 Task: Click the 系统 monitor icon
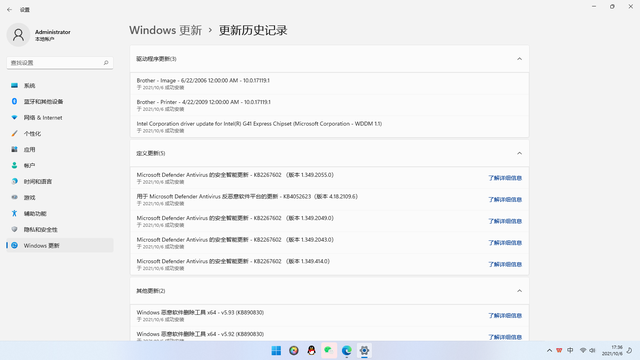pyautogui.click(x=14, y=85)
